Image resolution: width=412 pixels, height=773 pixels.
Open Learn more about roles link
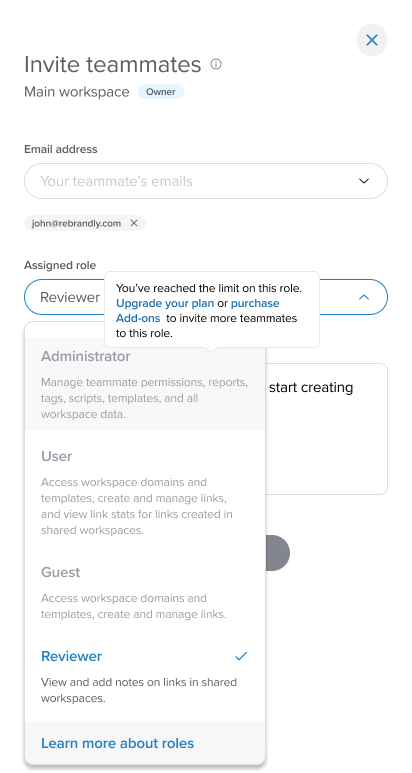coord(117,743)
